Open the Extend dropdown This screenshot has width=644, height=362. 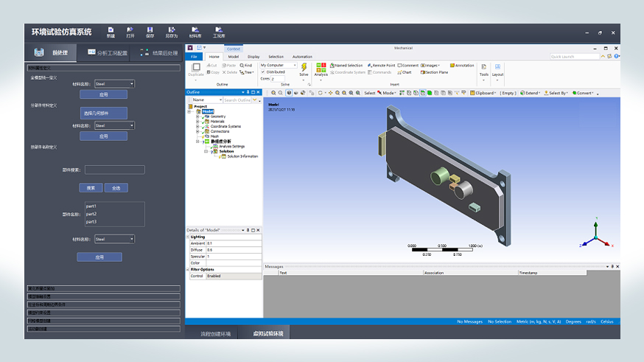click(x=531, y=93)
